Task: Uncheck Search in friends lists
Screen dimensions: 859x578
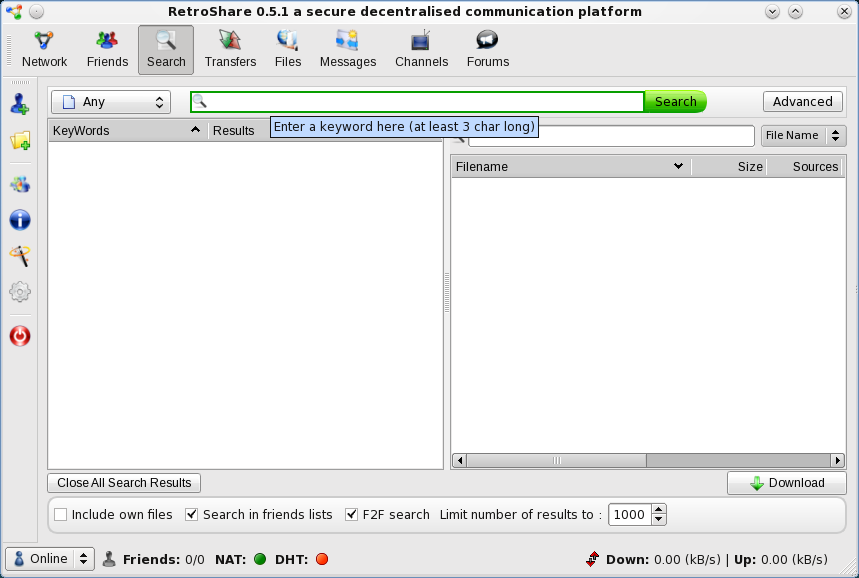Action: pyautogui.click(x=191, y=514)
